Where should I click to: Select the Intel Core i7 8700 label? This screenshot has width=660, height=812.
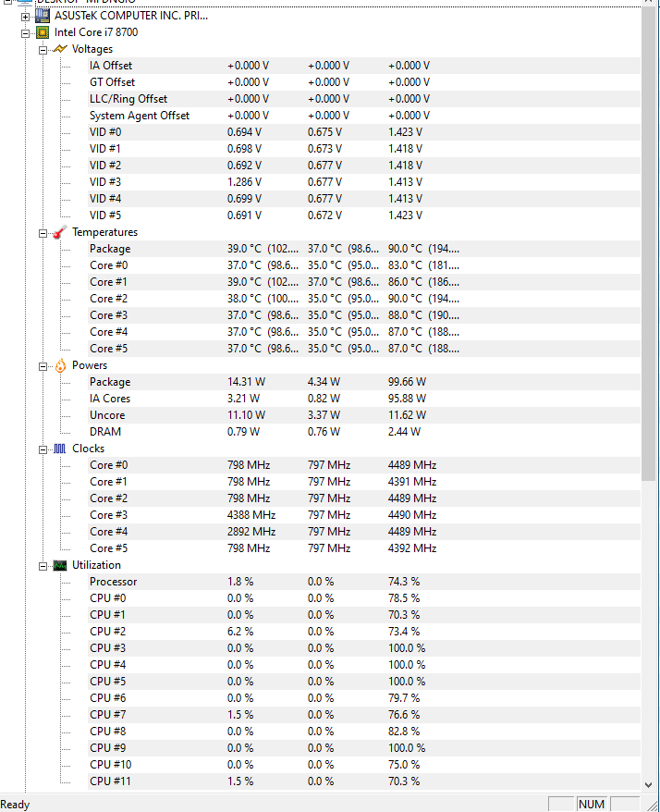(96, 32)
